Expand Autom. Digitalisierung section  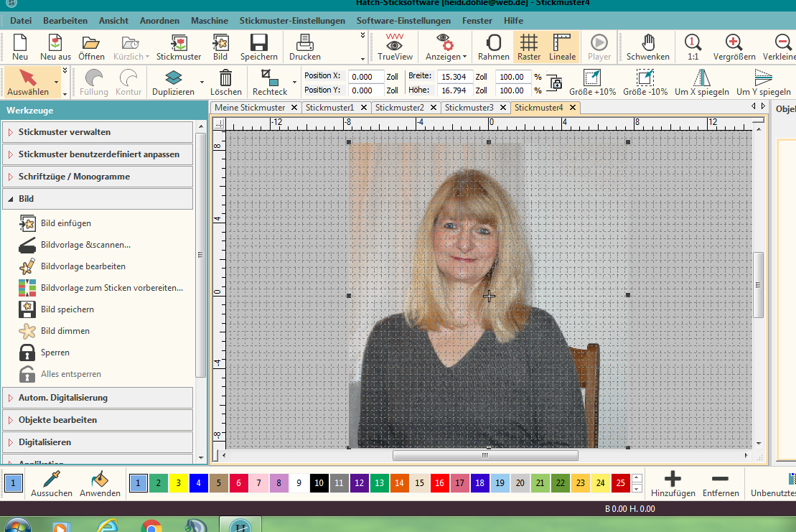pyautogui.click(x=98, y=398)
